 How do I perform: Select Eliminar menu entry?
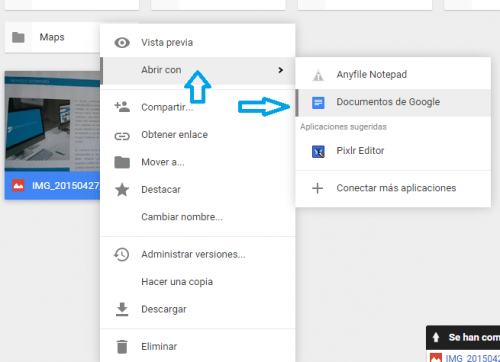coord(198,347)
